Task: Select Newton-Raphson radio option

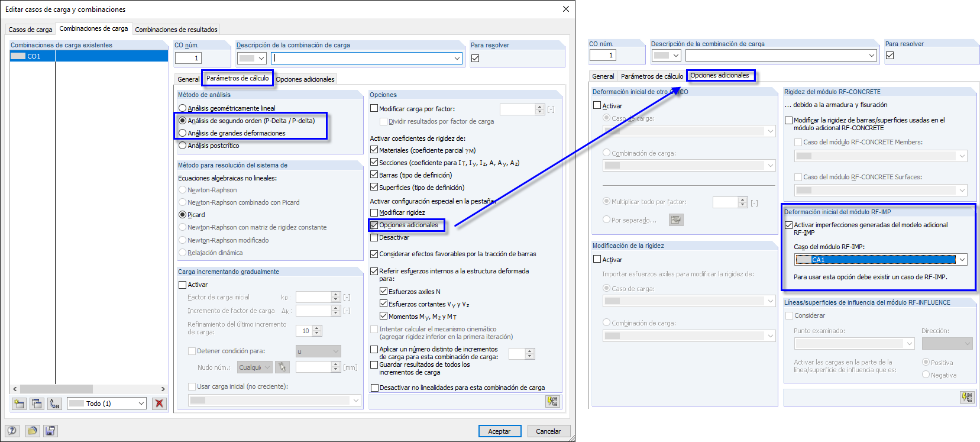Action: (183, 190)
